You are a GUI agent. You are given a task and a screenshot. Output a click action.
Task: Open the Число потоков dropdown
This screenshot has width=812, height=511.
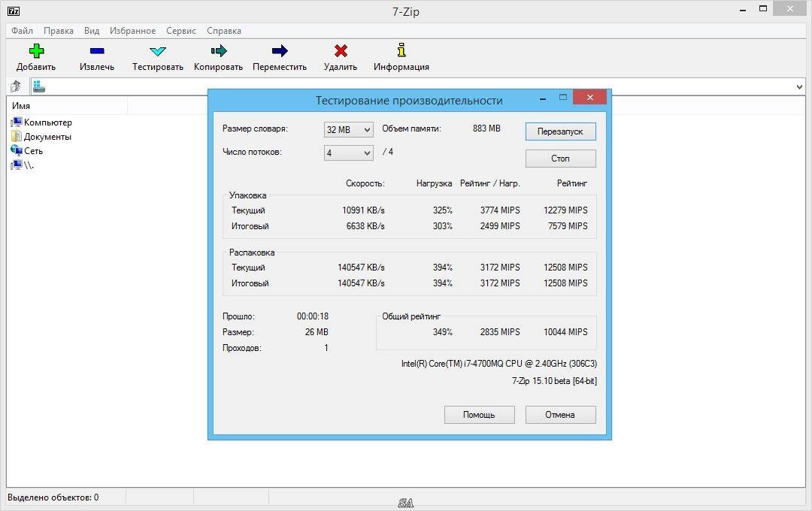349,153
